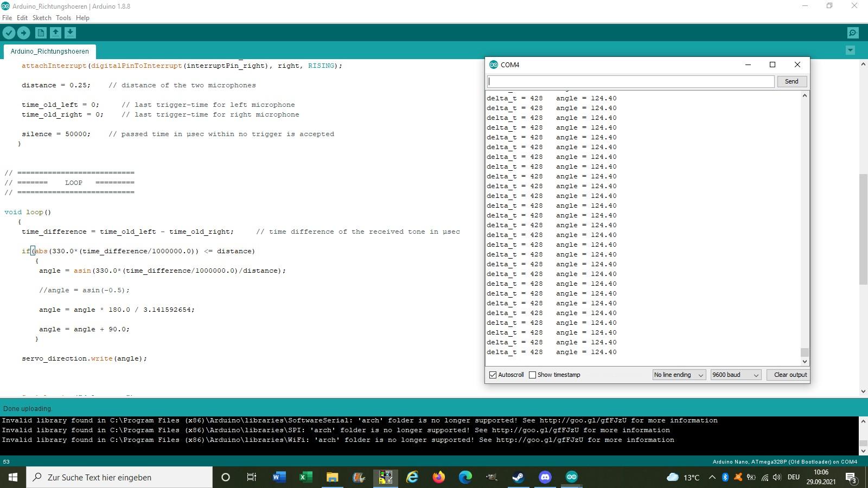Toggle the Autoscroll checkbox

(x=493, y=375)
